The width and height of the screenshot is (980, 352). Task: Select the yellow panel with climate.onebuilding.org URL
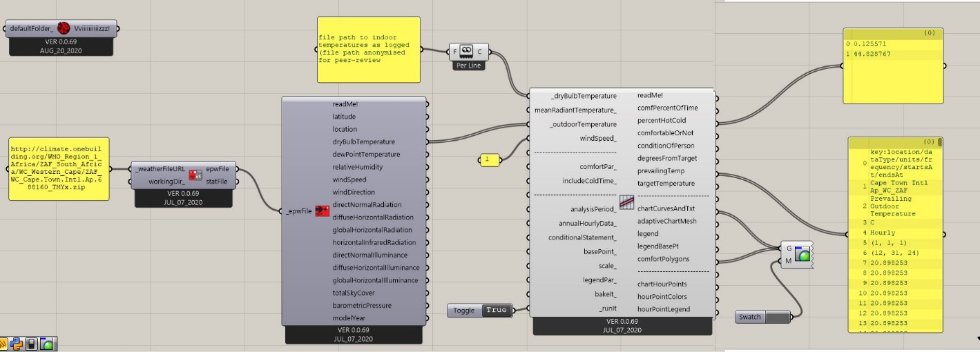(x=59, y=169)
